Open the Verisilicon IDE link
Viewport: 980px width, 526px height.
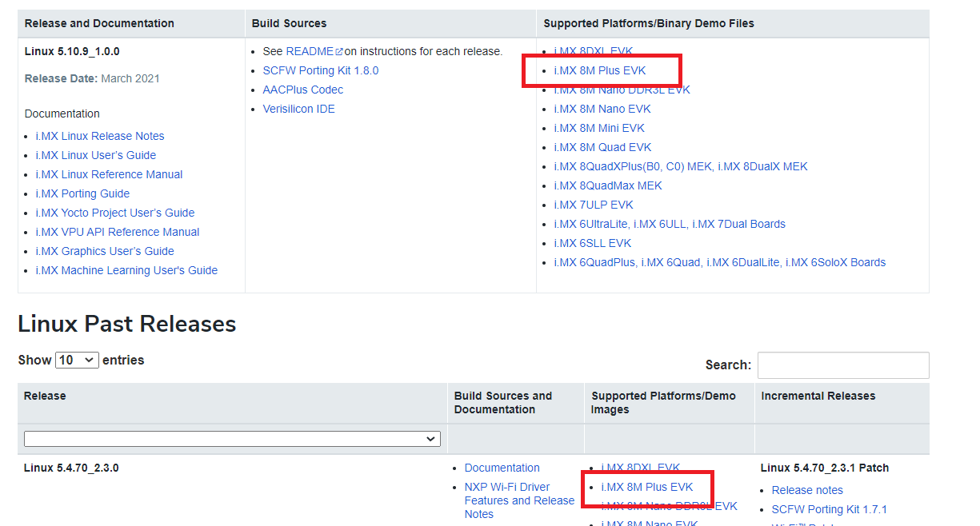pos(298,109)
